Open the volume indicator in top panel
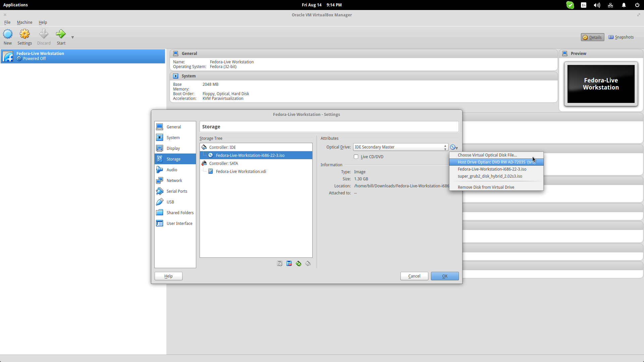The height and width of the screenshot is (362, 644). pyautogui.click(x=597, y=5)
